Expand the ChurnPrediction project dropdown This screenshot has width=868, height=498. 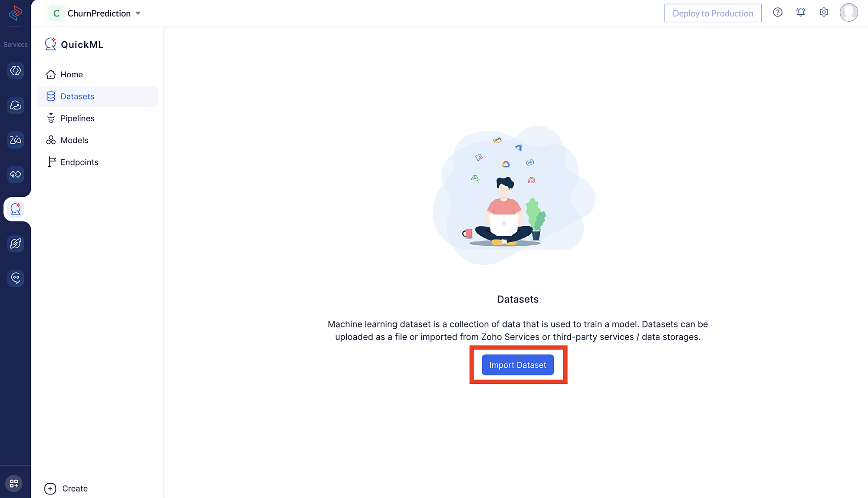[x=138, y=13]
